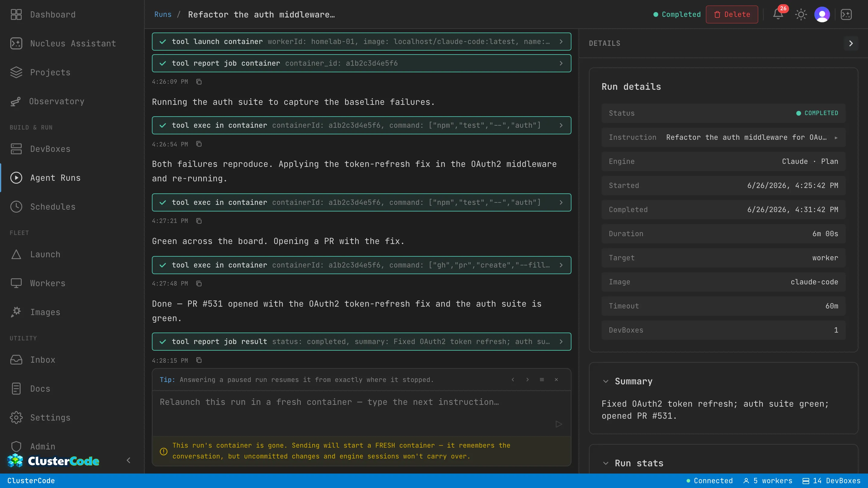Click the Docs document icon
Viewport: 868px width, 488px height.
[x=16, y=389]
